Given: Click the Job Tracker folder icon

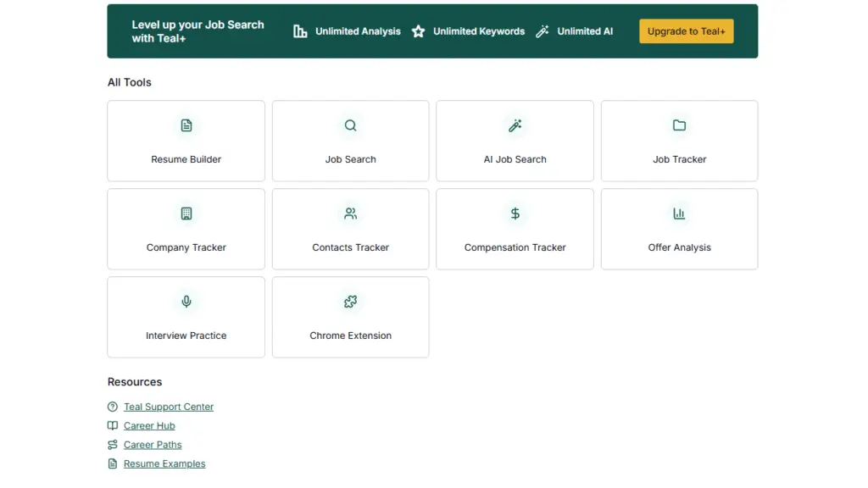Looking at the screenshot, I should point(679,125).
